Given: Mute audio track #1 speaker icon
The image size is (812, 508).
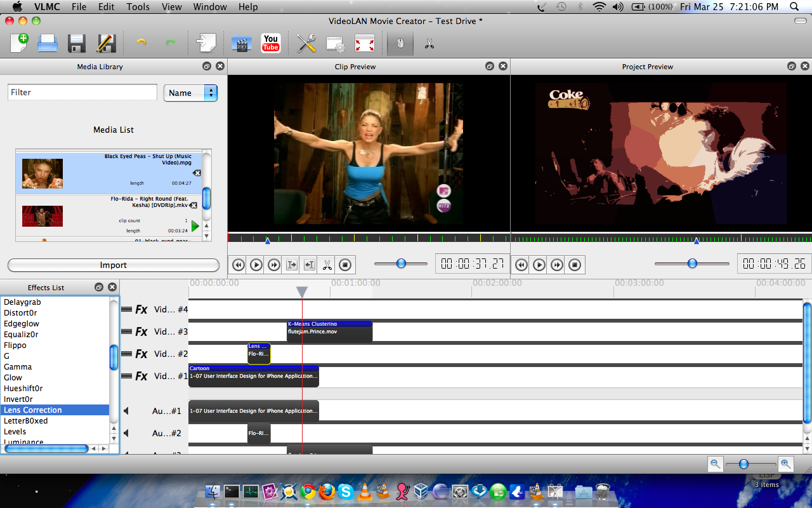Looking at the screenshot, I should 126,411.
